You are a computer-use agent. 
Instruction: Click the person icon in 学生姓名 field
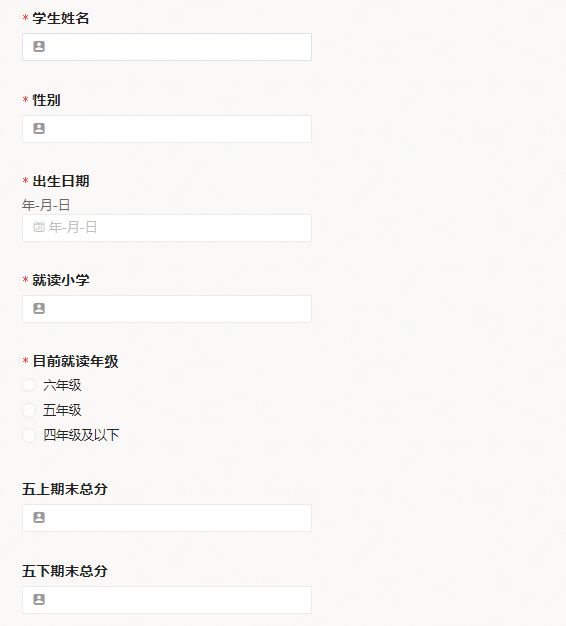pos(39,47)
